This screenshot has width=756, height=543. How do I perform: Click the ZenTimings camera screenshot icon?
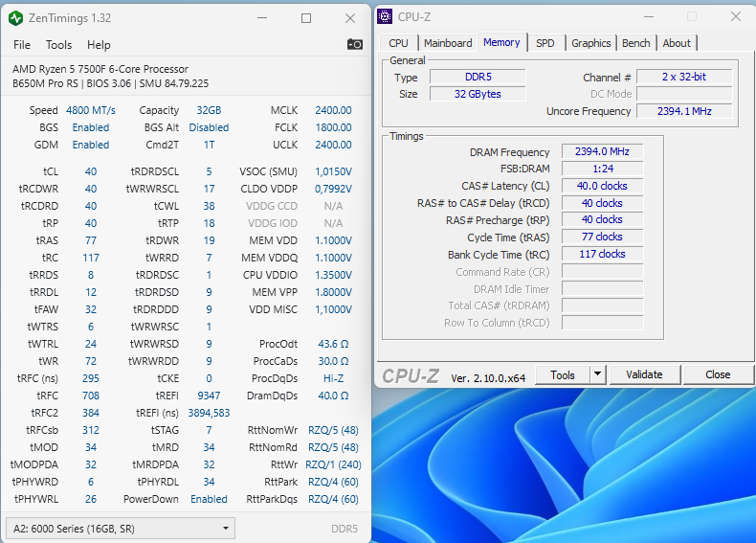click(355, 44)
